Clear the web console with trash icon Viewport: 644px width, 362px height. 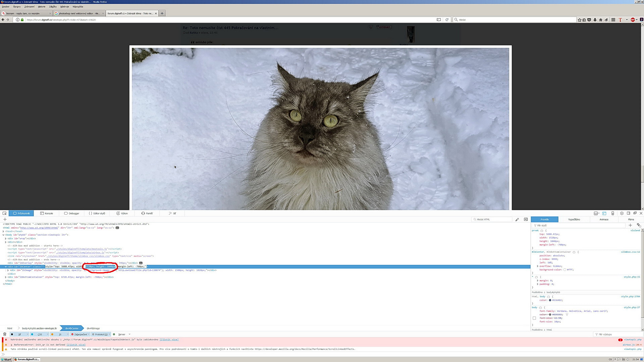pyautogui.click(x=5, y=334)
